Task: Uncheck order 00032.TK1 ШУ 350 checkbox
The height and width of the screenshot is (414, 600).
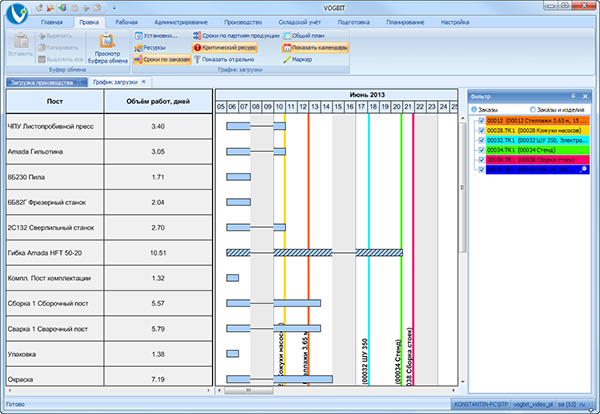Action: click(x=481, y=140)
